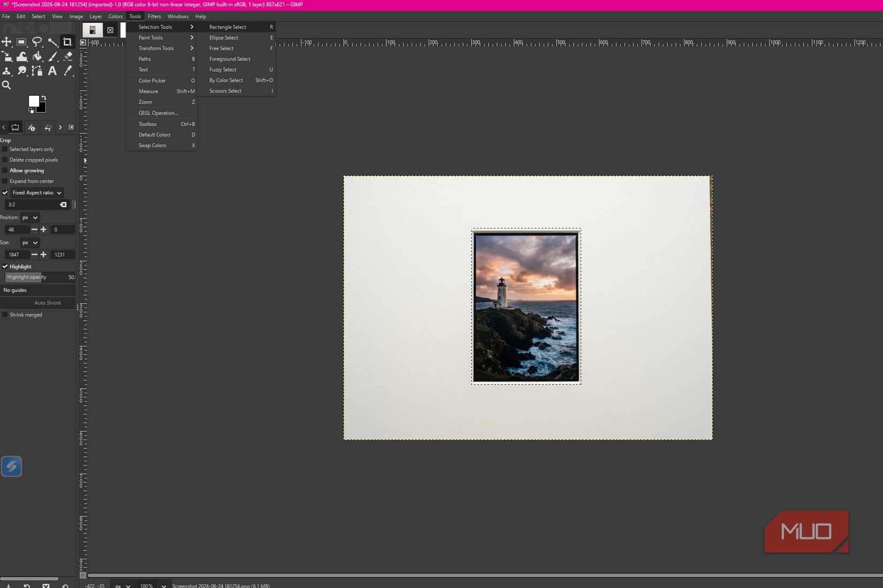
Task: Expand the Paint Tools submenu
Action: [x=162, y=37]
